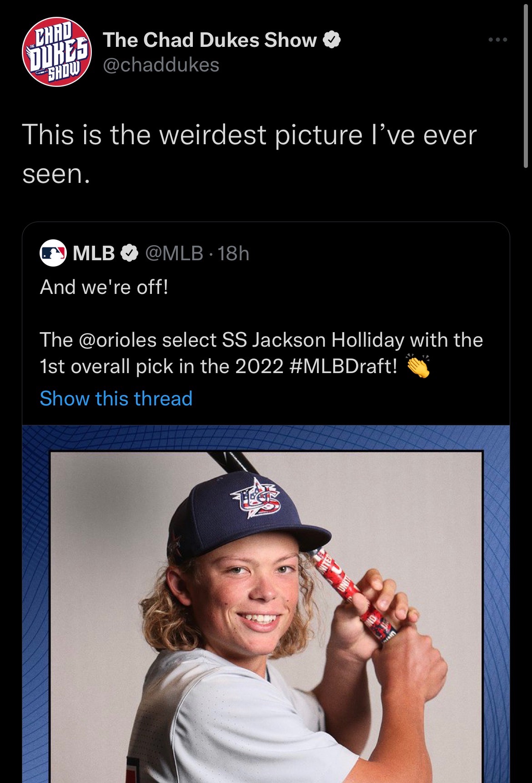Tap the clapping hands emoji
This screenshot has width=532, height=783.
[417, 366]
